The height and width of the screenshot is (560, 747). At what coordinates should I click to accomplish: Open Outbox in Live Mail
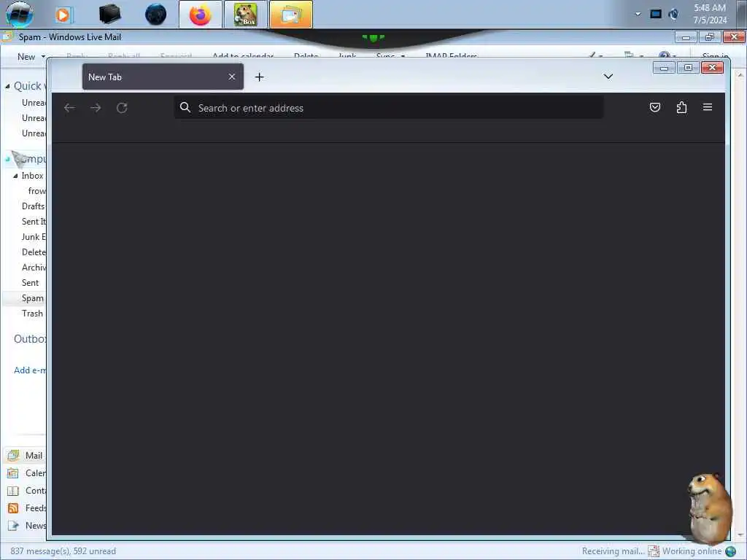click(x=30, y=339)
